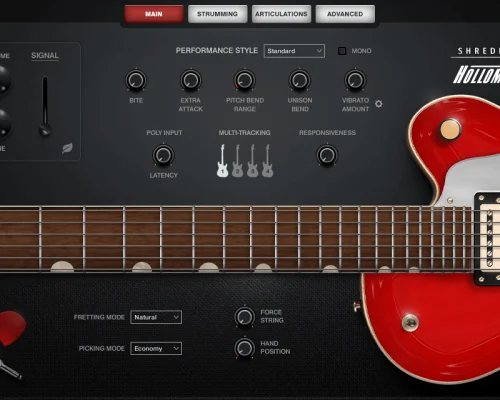500x400 pixels.
Task: Open the Performance Style dropdown
Action: pyautogui.click(x=294, y=51)
